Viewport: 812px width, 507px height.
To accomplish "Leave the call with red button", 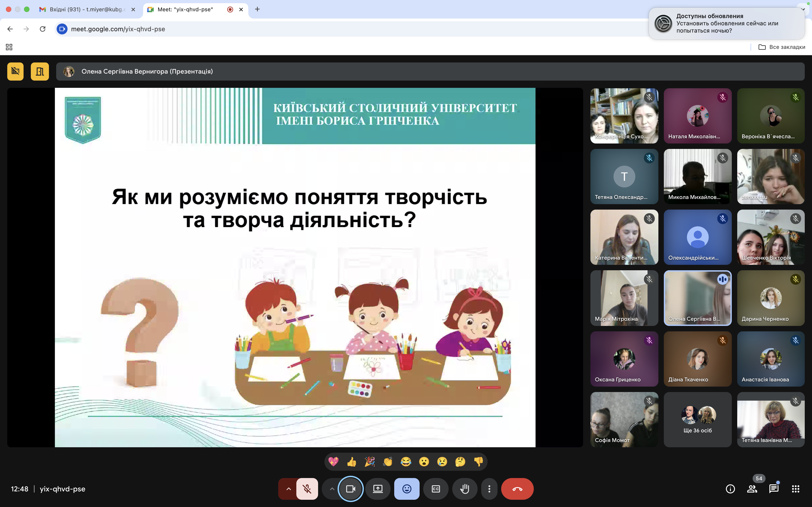I will (x=517, y=489).
